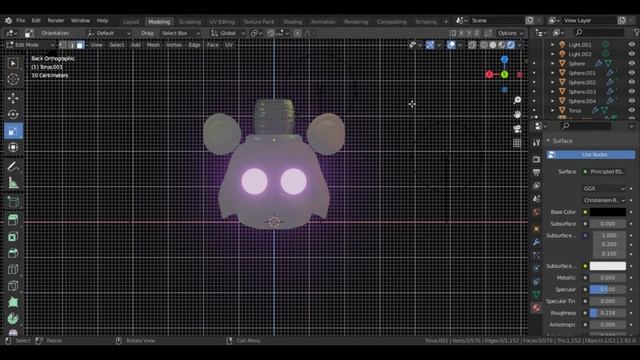The width and height of the screenshot is (640, 360).
Task: Hide Sphere.001 with its eye icon
Action: [631, 73]
